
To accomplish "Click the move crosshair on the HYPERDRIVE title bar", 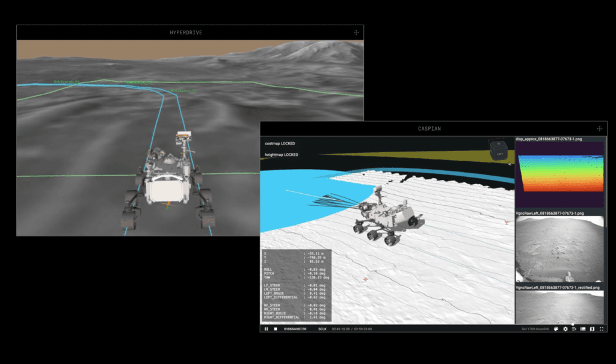I will (356, 32).
